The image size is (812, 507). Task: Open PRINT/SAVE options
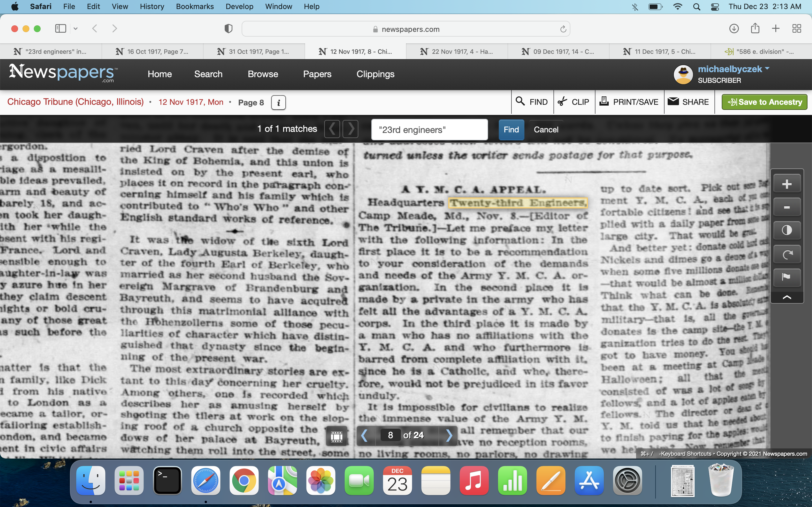[x=629, y=102]
